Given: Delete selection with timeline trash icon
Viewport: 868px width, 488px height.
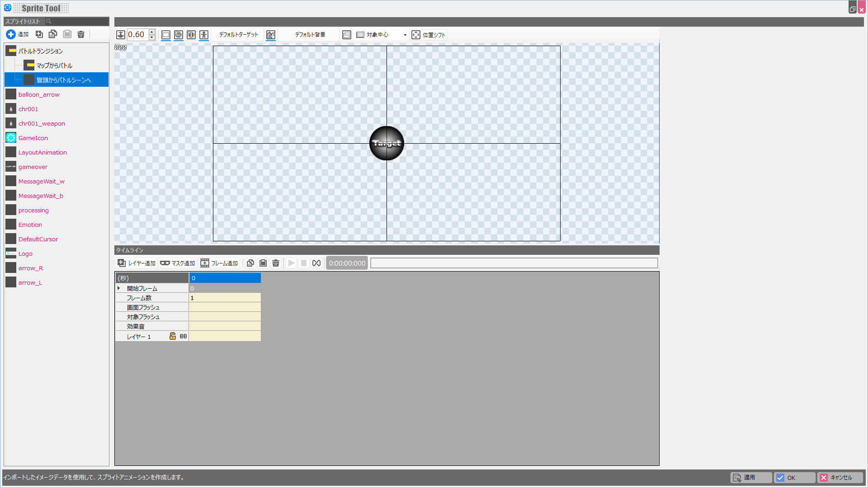Looking at the screenshot, I should (x=276, y=263).
